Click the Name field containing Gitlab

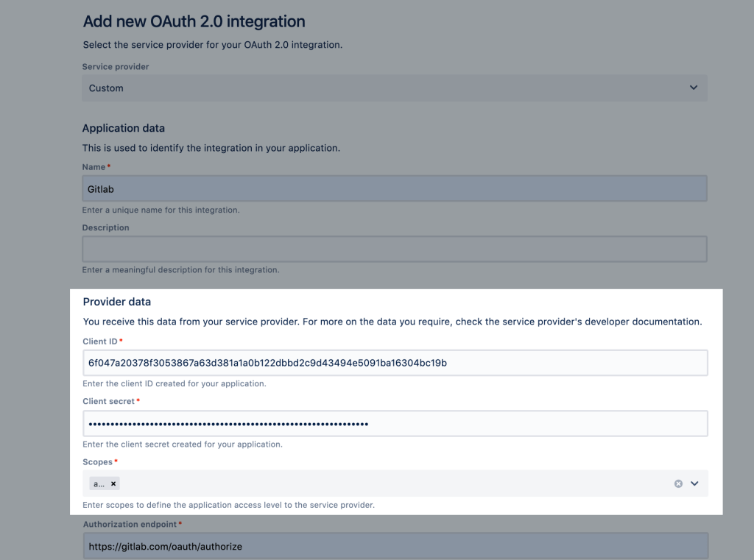click(394, 189)
